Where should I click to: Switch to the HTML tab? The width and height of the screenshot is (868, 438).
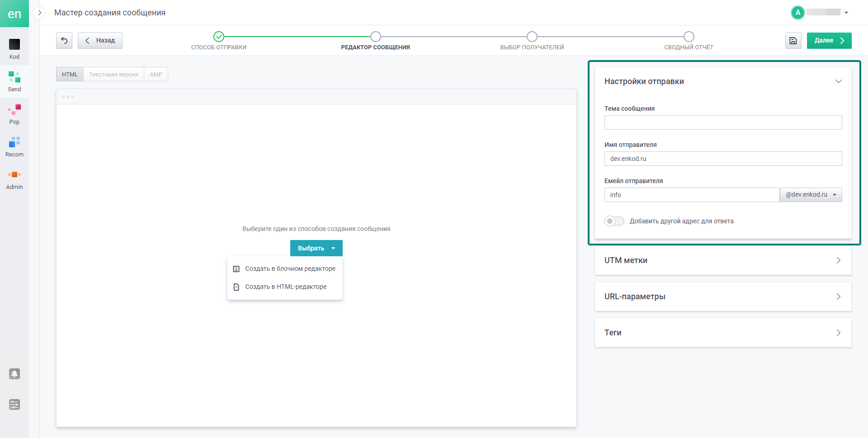click(70, 75)
